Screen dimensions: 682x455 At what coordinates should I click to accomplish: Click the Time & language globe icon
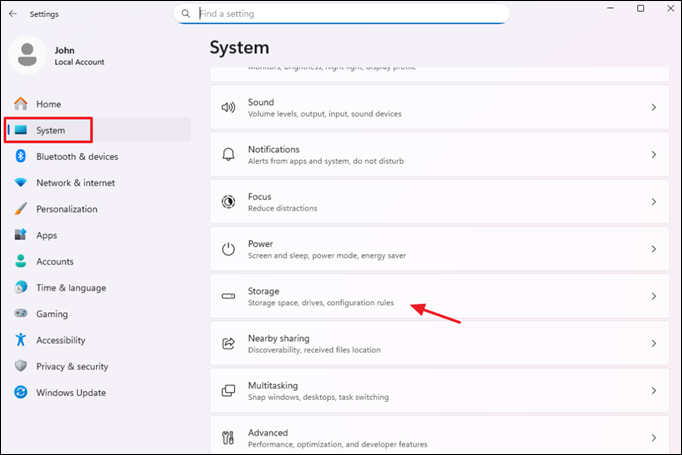(x=20, y=287)
